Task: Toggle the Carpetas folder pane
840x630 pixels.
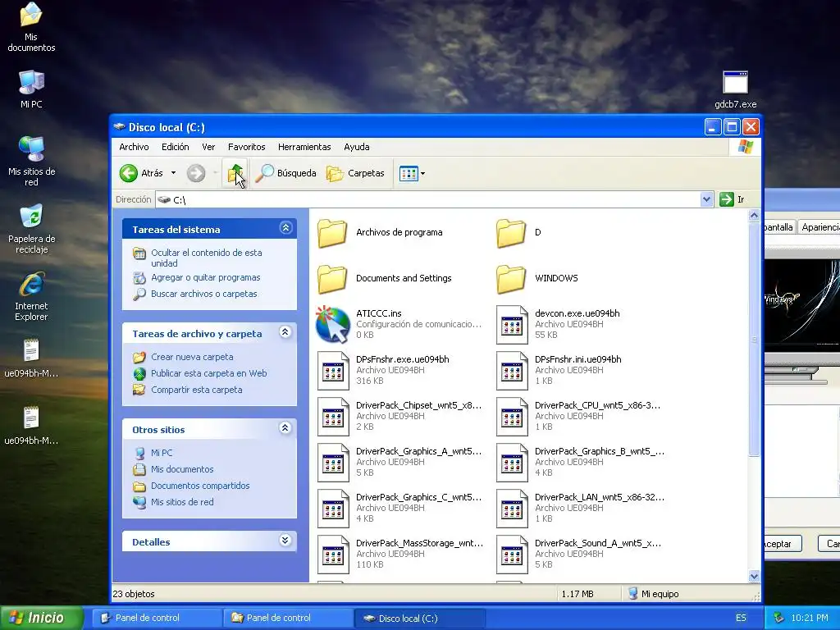Action: [355, 173]
